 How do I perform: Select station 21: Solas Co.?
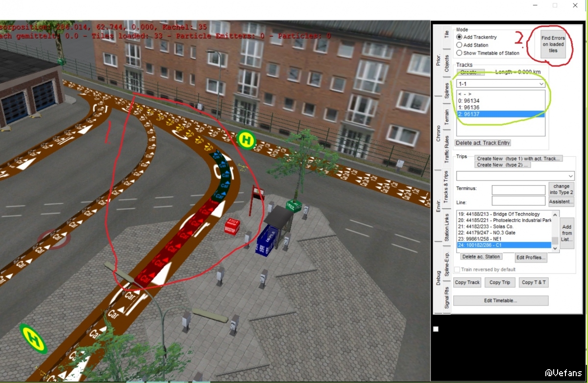click(504, 227)
